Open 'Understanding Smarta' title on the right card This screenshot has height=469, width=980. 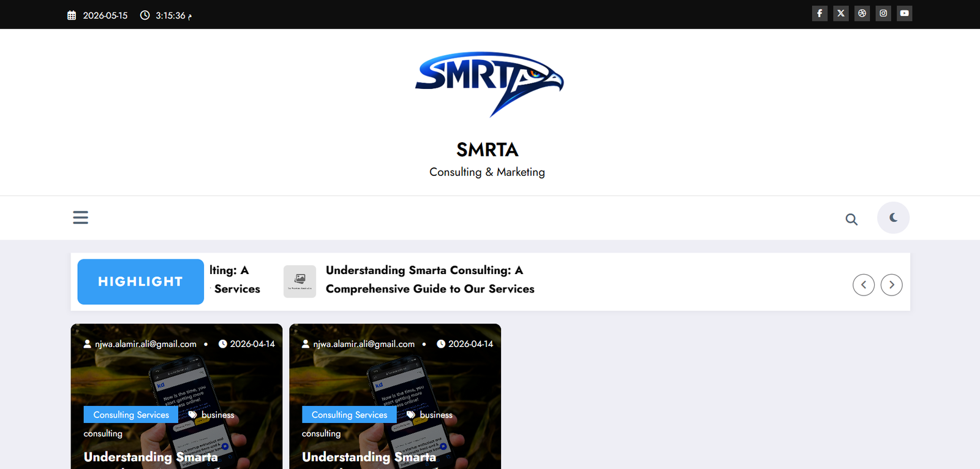pos(369,457)
